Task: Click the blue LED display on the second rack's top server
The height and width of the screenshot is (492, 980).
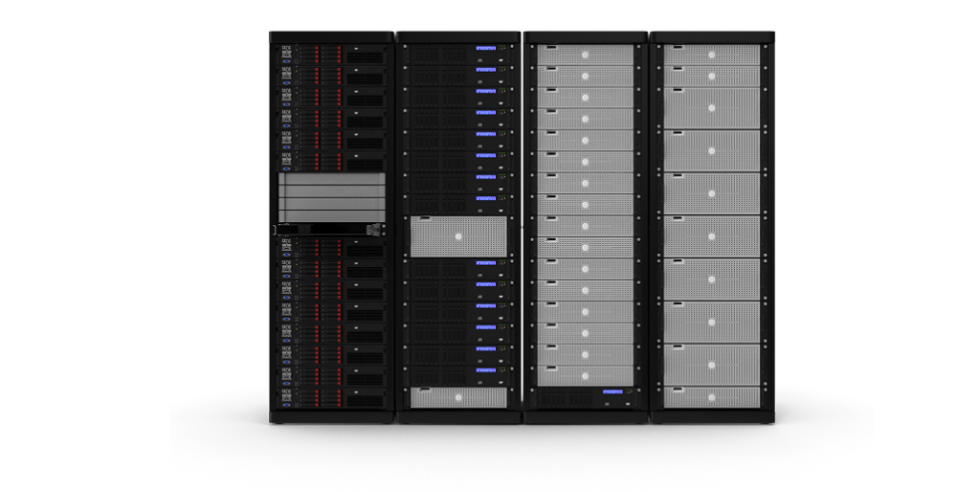Action: (485, 49)
